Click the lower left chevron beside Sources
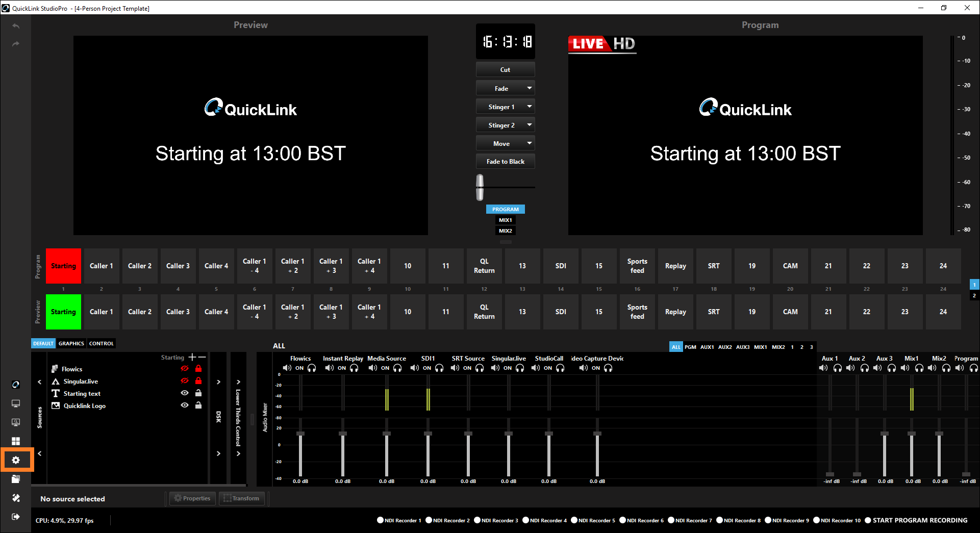980x533 pixels. [40, 453]
